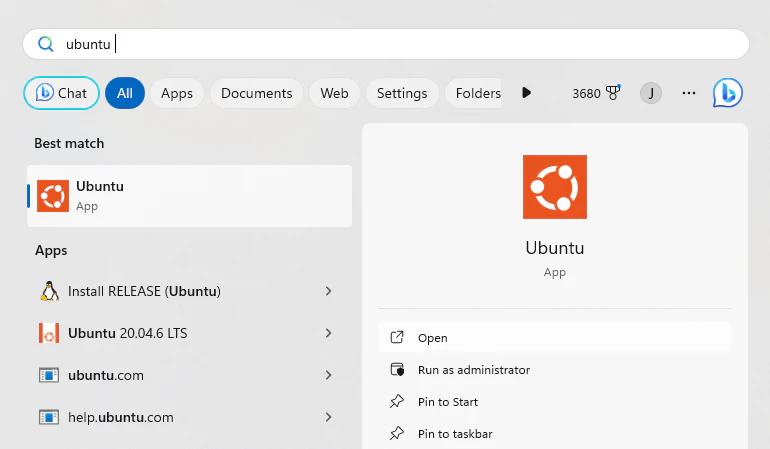
Task: Click the help.ubuntu.com web shortcut icon
Action: (49, 417)
